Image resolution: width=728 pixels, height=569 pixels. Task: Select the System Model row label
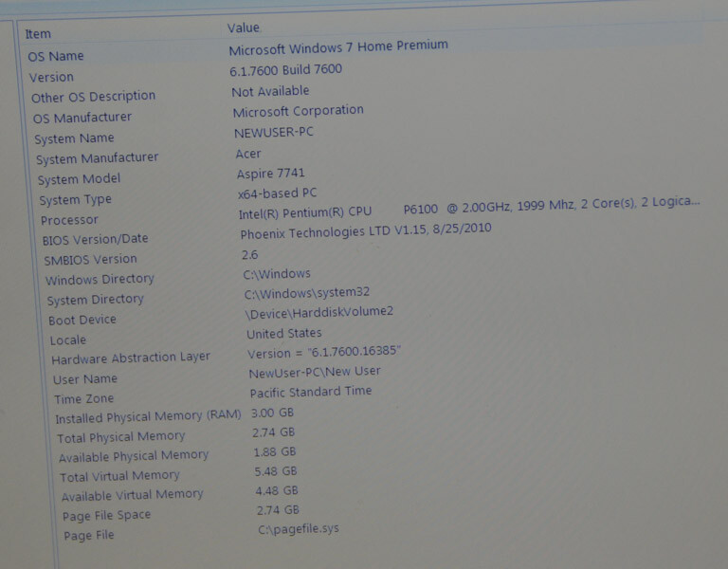[x=79, y=179]
